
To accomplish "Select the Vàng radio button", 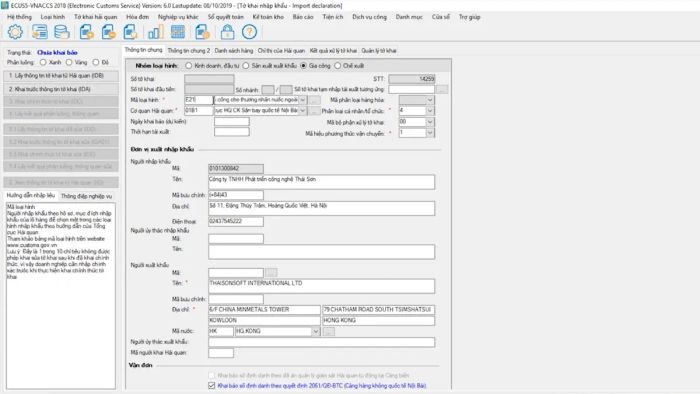I will 69,62.
